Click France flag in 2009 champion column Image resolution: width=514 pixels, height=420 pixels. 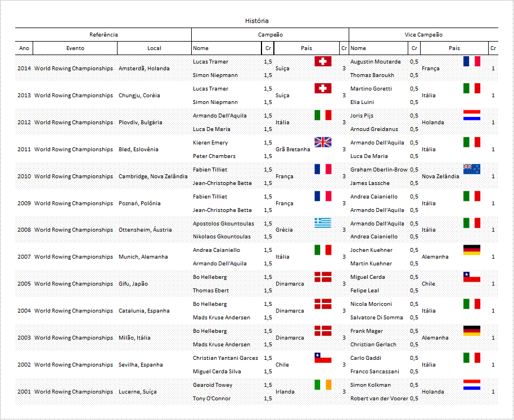(323, 196)
